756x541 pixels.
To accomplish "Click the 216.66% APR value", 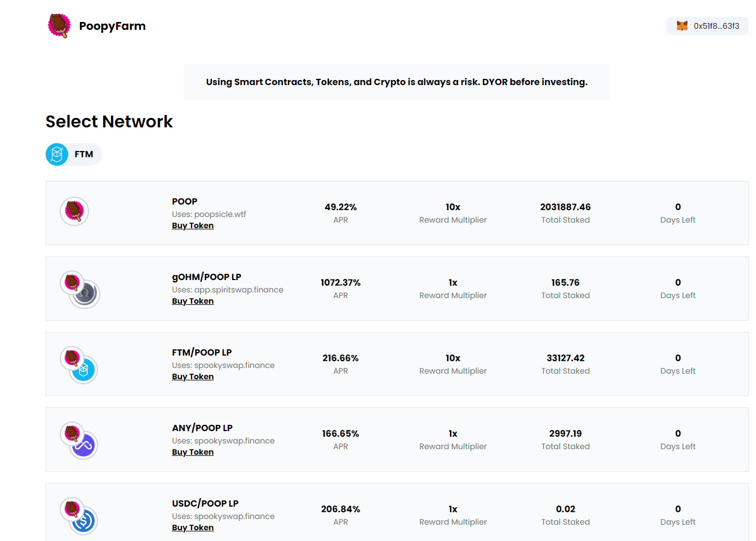I will tap(341, 358).
